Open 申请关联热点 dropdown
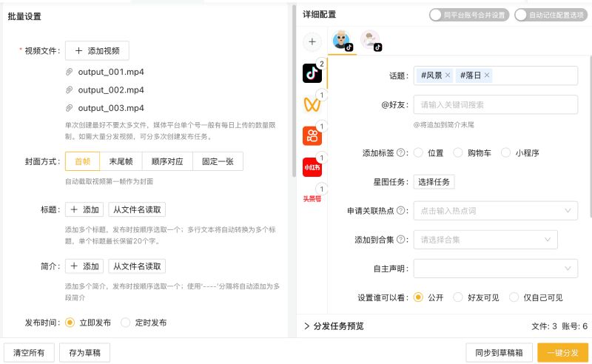 (x=495, y=211)
